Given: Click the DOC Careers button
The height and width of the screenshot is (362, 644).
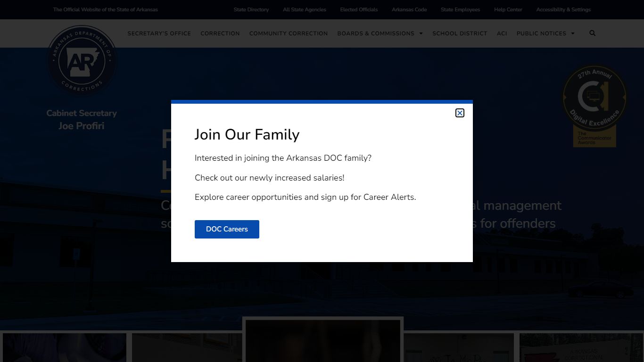Looking at the screenshot, I should pos(227,229).
